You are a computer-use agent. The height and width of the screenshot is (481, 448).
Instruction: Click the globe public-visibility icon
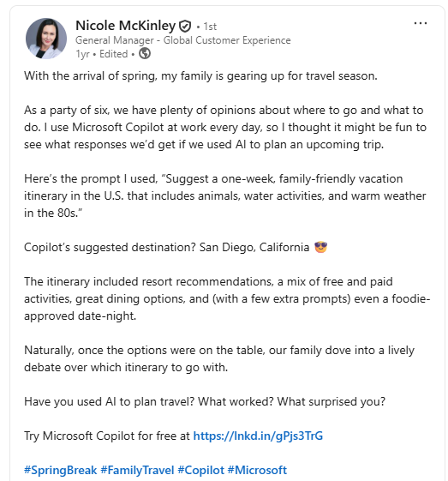coord(145,53)
